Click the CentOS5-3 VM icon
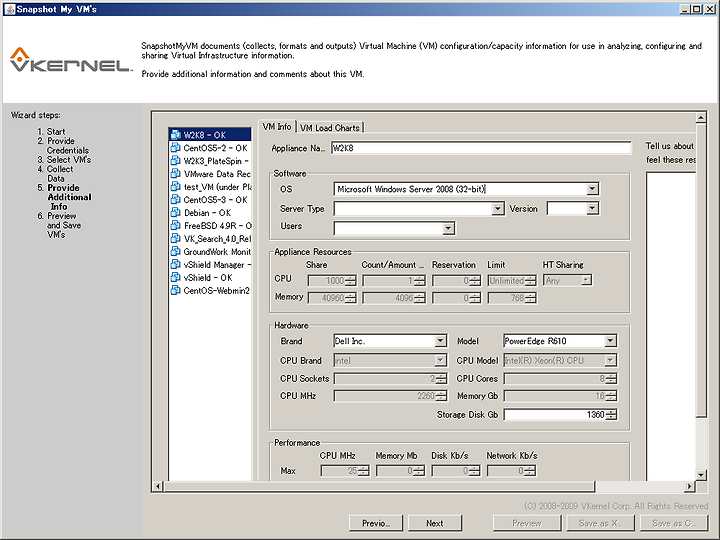Viewport: 720px width, 540px height. (x=175, y=199)
